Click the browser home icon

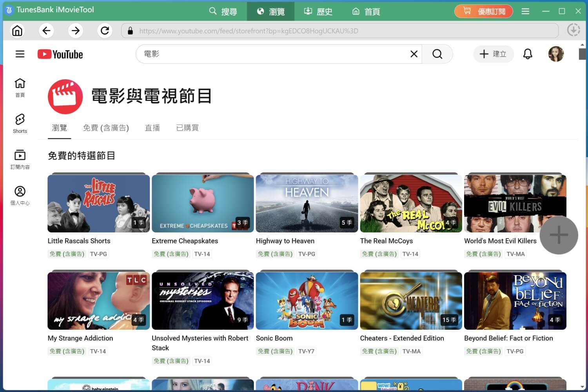coord(17,30)
